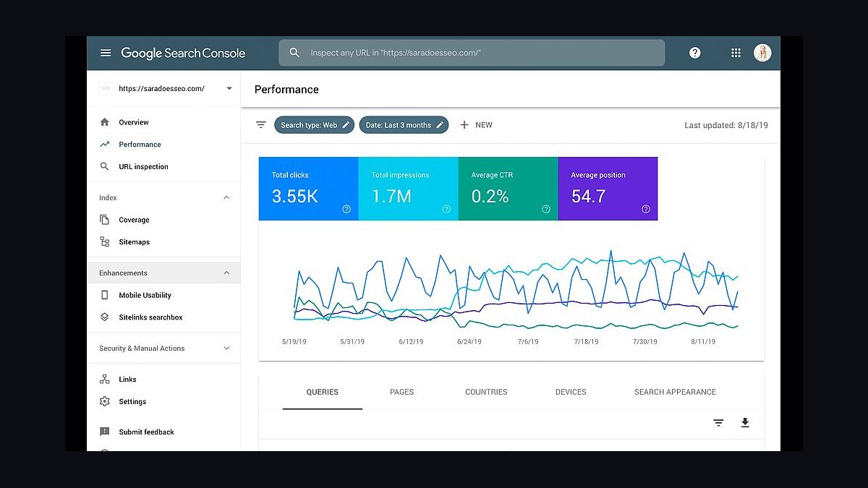This screenshot has width=868, height=488.
Task: Click the Last updated: 8/18/19 text
Action: (x=726, y=125)
